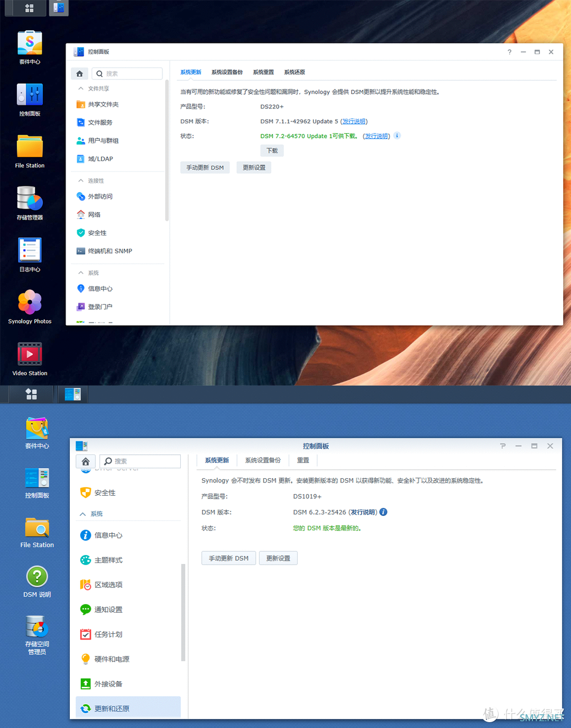Click search field in DSM 6 Control Panel
Screen dimensions: 571x728
(x=140, y=461)
